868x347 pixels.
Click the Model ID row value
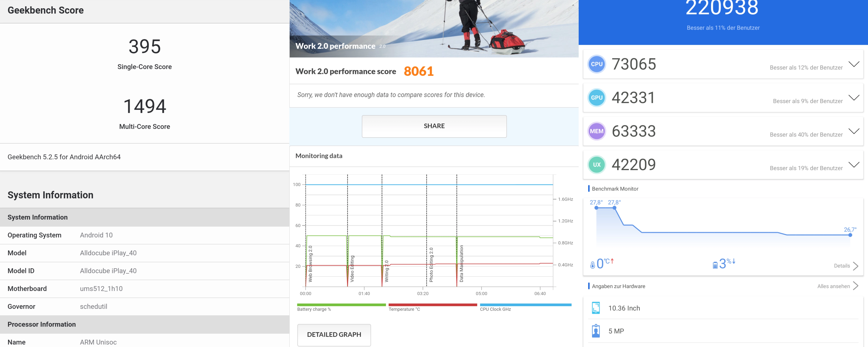108,271
